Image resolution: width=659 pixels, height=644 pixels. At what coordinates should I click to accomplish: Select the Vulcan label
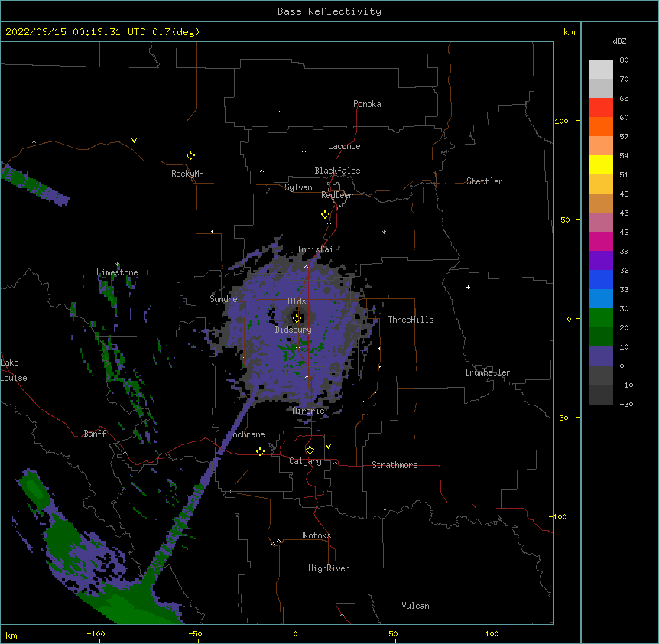[x=415, y=606]
